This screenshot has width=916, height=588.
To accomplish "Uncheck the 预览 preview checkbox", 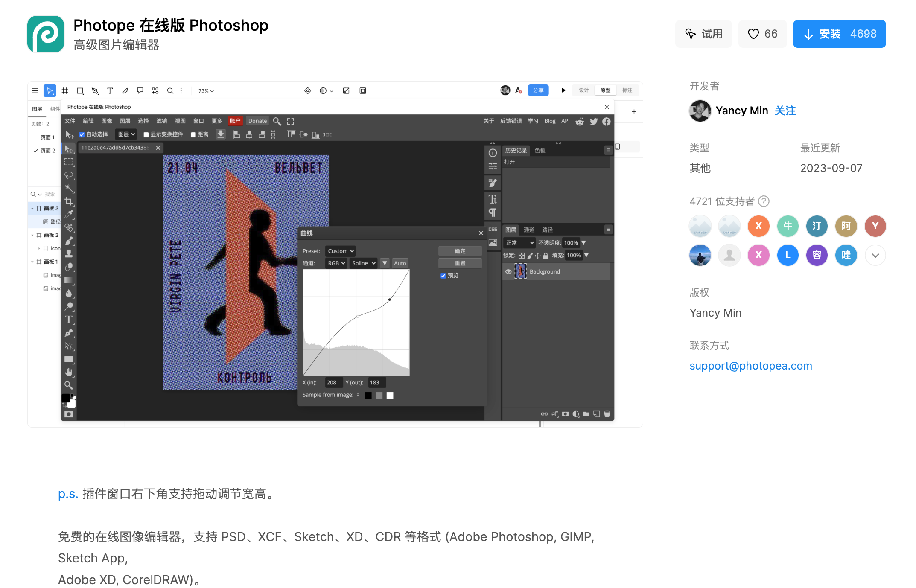I will [x=443, y=276].
